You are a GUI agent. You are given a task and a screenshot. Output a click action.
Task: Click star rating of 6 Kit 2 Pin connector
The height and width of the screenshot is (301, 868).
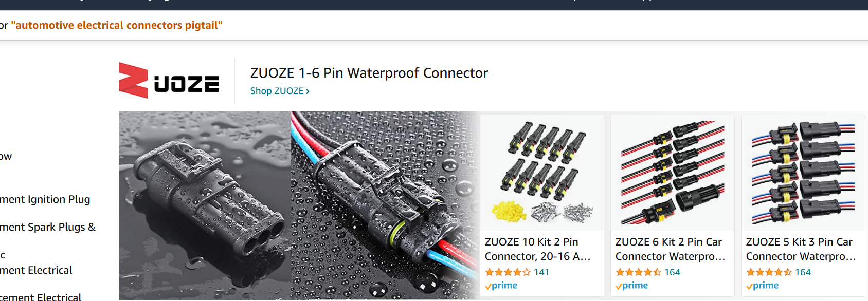(x=638, y=272)
